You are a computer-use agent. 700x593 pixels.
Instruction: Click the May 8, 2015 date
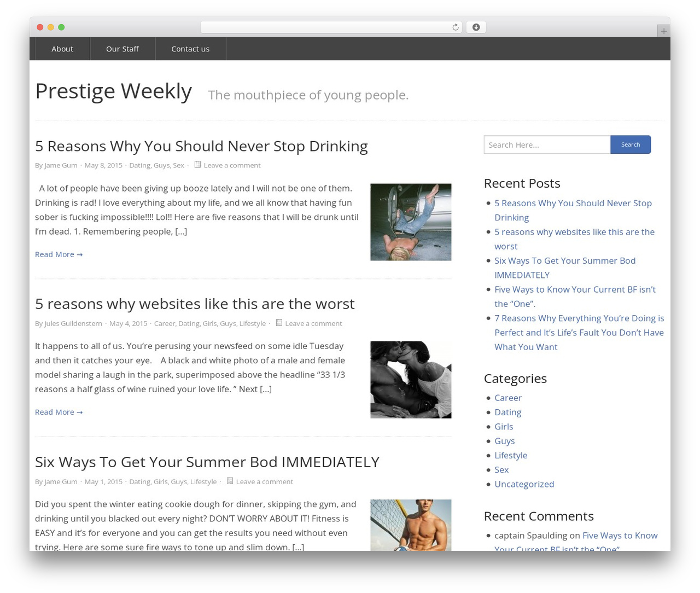coord(103,165)
